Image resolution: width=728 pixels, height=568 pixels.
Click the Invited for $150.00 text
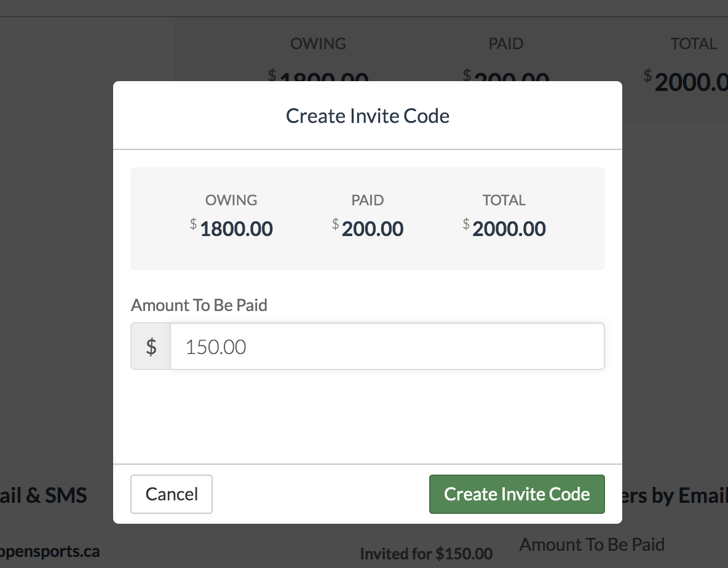[426, 554]
